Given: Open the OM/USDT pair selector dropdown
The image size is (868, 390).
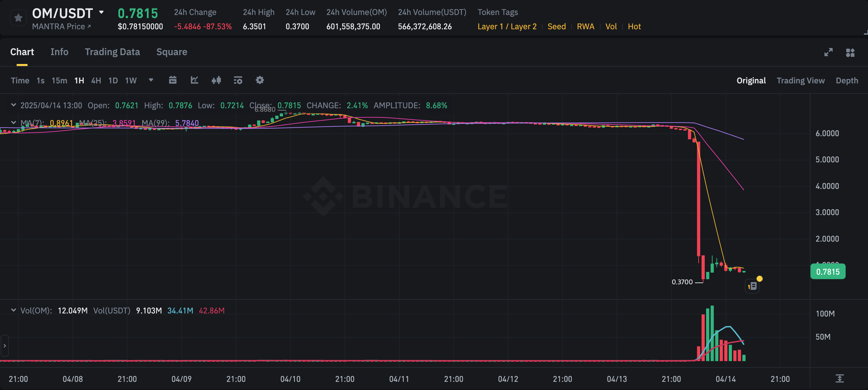Looking at the screenshot, I should (x=101, y=12).
